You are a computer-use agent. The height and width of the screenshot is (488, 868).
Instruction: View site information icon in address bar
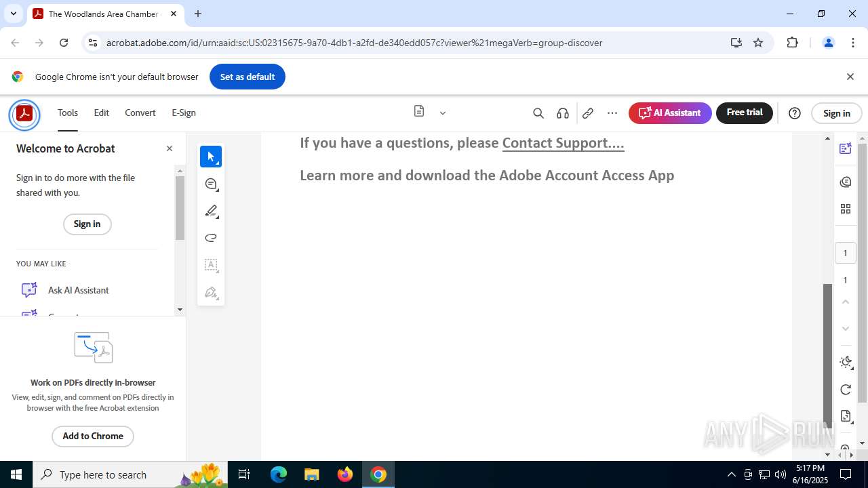click(x=93, y=43)
